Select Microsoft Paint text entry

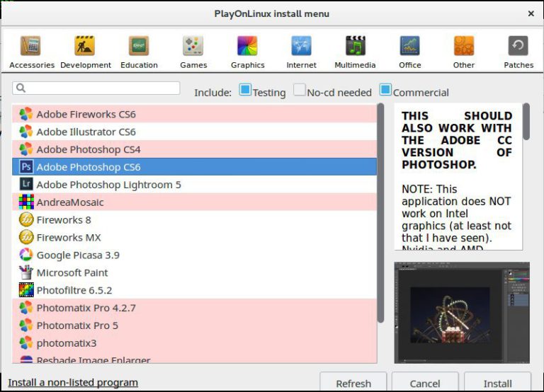coord(72,272)
